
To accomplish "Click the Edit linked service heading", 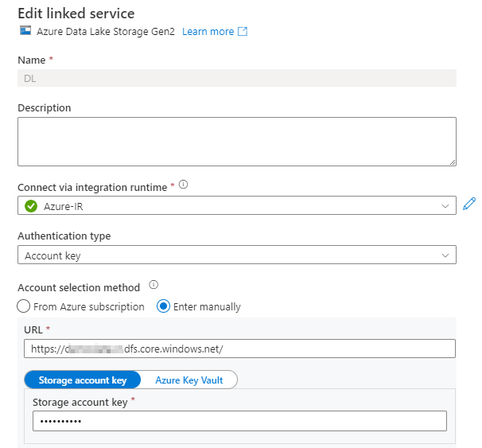I will click(x=76, y=14).
